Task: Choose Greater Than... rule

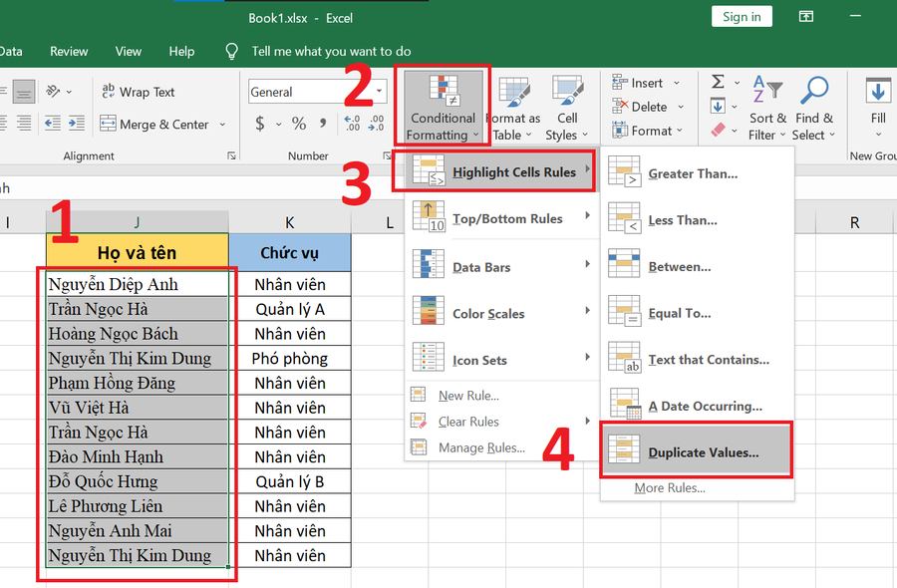Action: click(x=697, y=172)
